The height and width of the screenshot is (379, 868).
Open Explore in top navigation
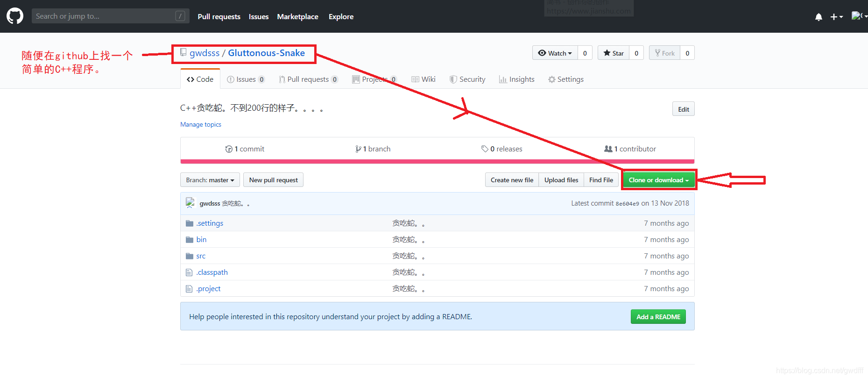pos(341,16)
